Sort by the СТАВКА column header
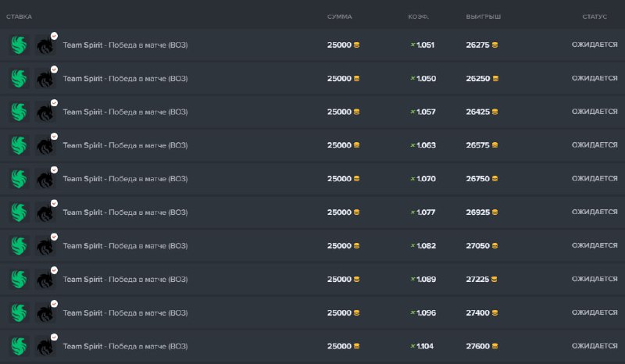Viewport: 625px width, 364px height. pyautogui.click(x=20, y=16)
